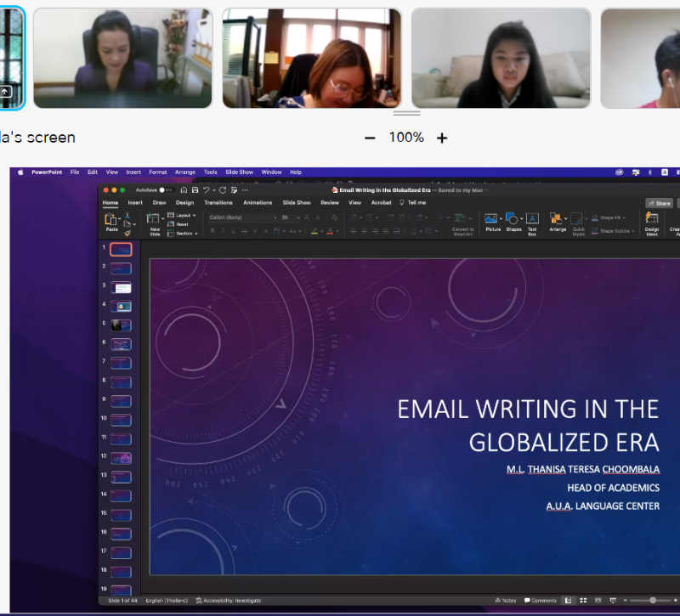
Task: Start Slide Show from status bar icon
Action: point(613,601)
